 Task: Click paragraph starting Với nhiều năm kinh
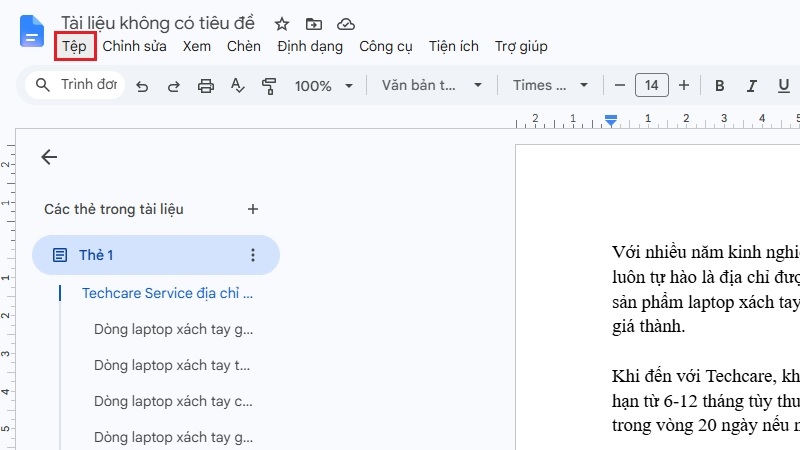pos(706,289)
